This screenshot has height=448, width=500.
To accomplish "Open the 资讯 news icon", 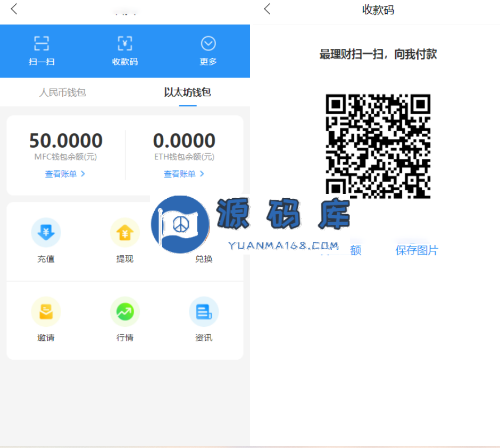I will (204, 311).
